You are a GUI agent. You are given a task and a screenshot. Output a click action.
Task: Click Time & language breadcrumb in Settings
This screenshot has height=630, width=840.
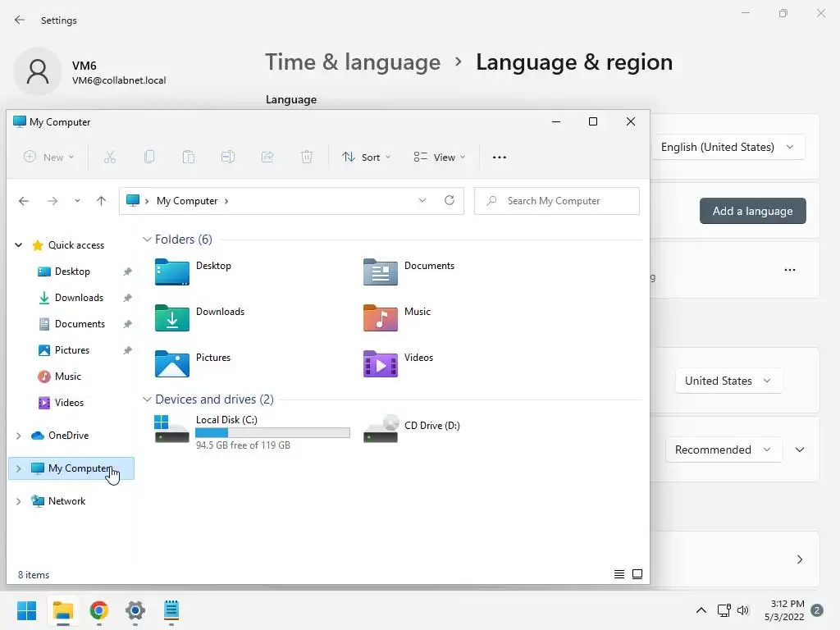(x=353, y=62)
